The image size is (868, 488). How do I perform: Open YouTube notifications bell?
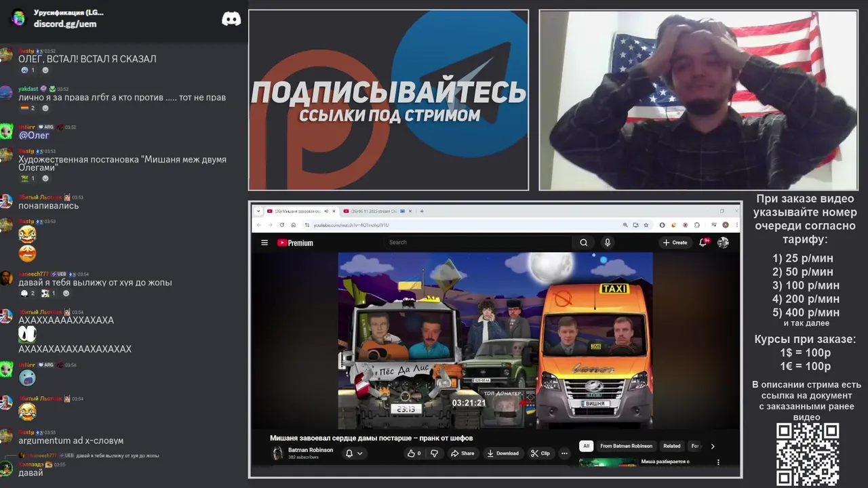[704, 242]
